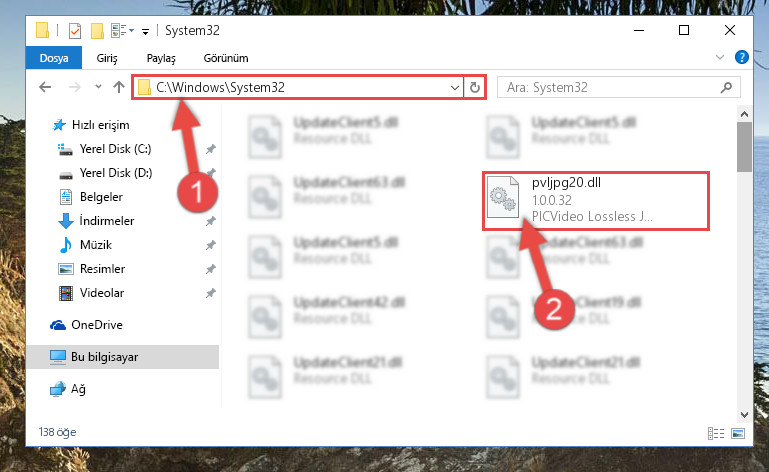The width and height of the screenshot is (769, 472).
Task: Switch to the large thumbnails view icon
Action: [738, 433]
